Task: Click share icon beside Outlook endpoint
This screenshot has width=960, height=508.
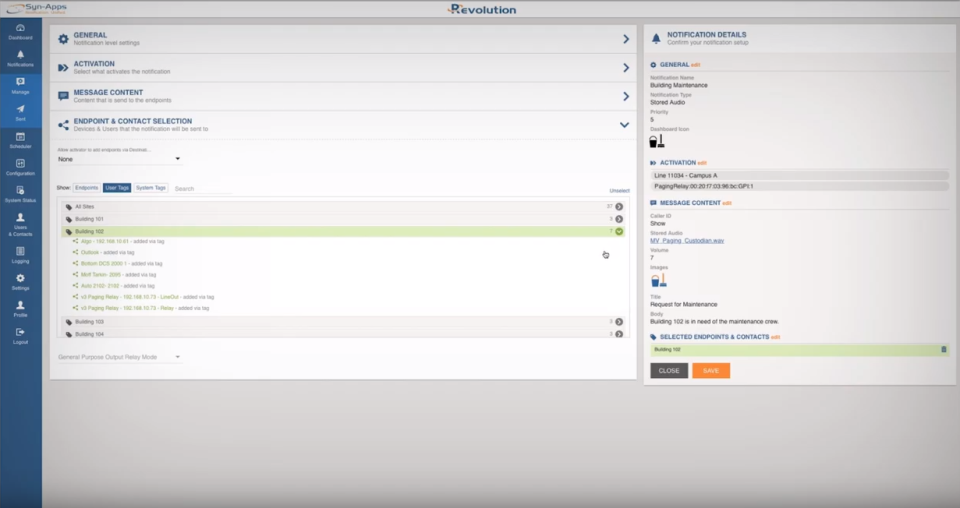Action: pos(75,252)
